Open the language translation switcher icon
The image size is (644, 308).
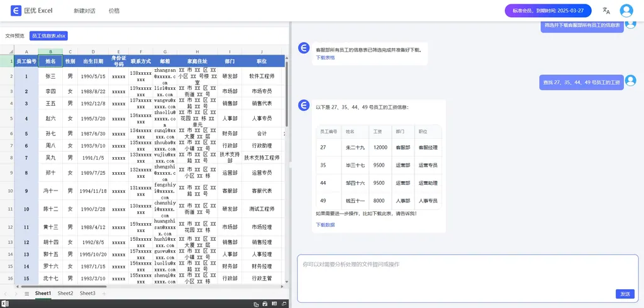[606, 11]
